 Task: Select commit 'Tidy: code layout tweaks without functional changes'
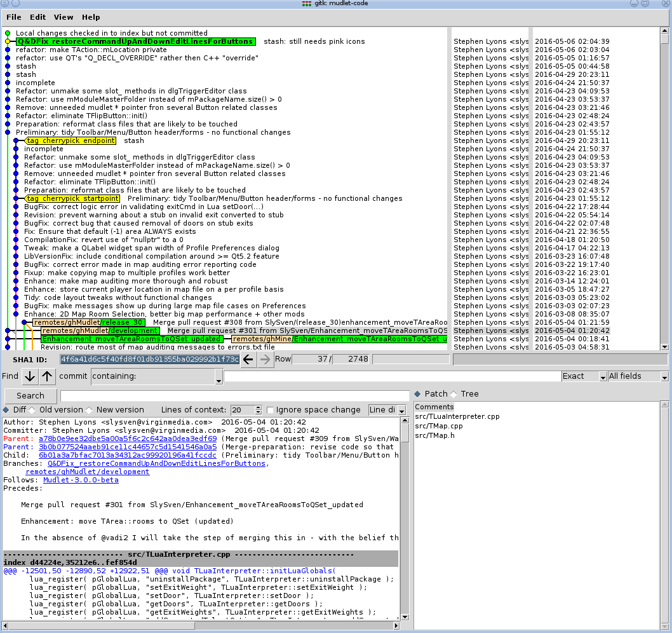pyautogui.click(x=118, y=297)
